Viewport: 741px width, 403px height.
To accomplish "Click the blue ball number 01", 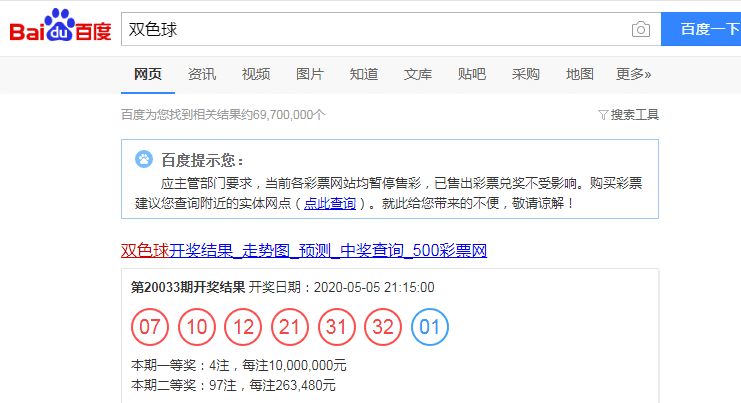I will (430, 327).
